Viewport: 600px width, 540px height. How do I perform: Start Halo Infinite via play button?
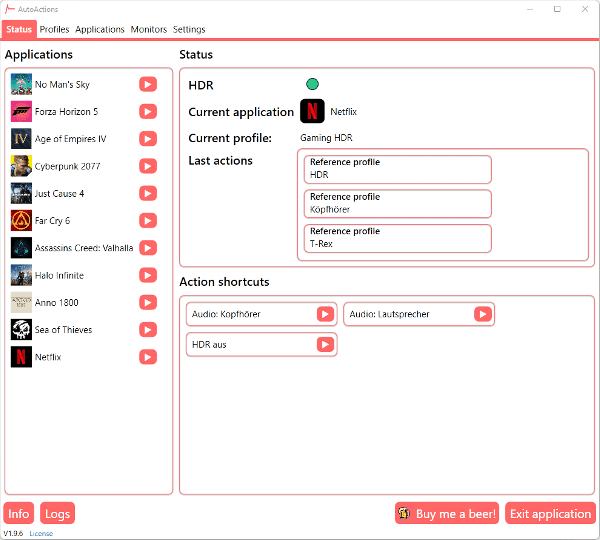tap(148, 275)
